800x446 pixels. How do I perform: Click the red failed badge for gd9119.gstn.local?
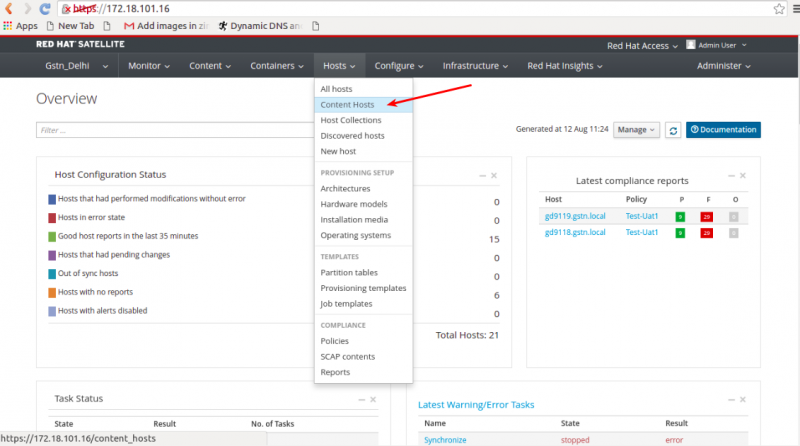click(x=707, y=217)
